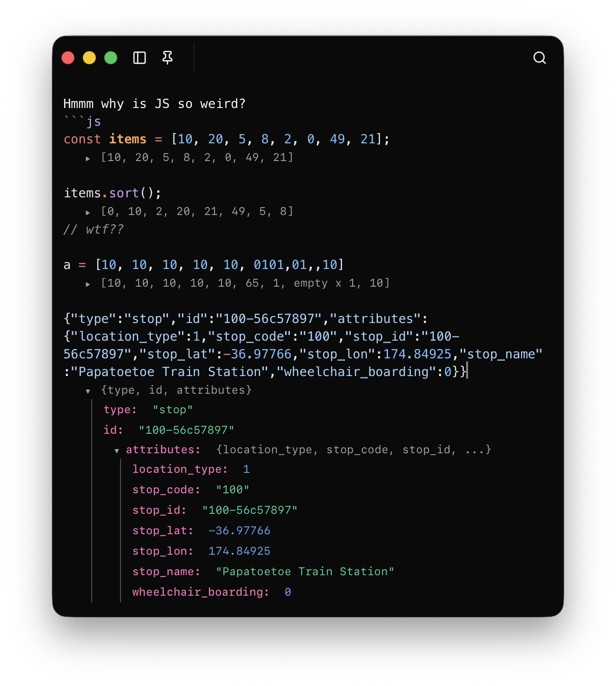Click the pin window icon
Screen dimensions: 616x686
tap(167, 58)
